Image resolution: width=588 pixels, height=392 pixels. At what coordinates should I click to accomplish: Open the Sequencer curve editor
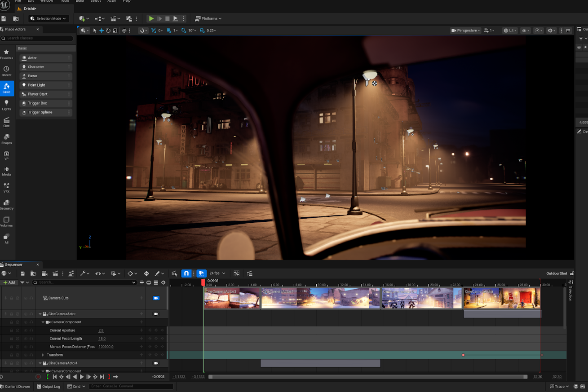tap(236, 273)
